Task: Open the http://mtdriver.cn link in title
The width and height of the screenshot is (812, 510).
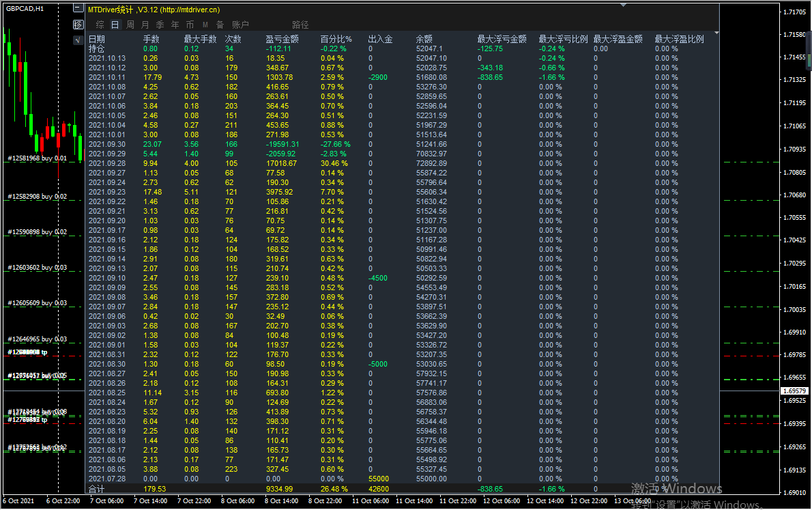Action: [x=190, y=10]
